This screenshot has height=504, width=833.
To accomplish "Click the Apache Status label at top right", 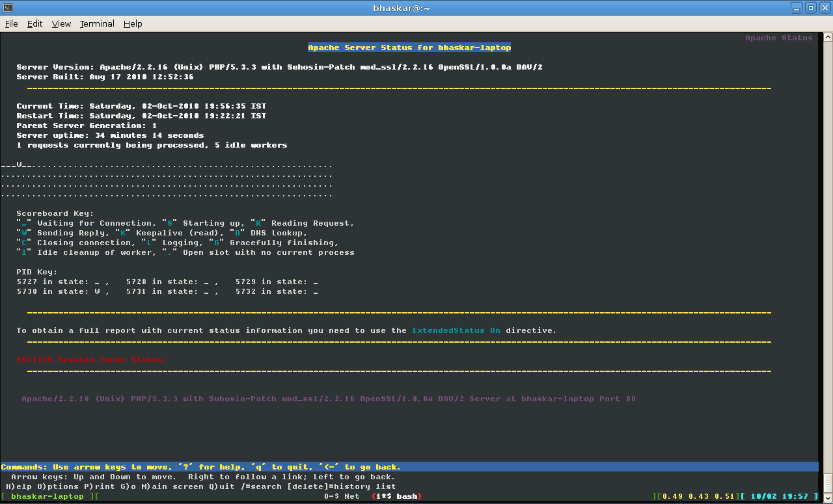I will pyautogui.click(x=778, y=38).
